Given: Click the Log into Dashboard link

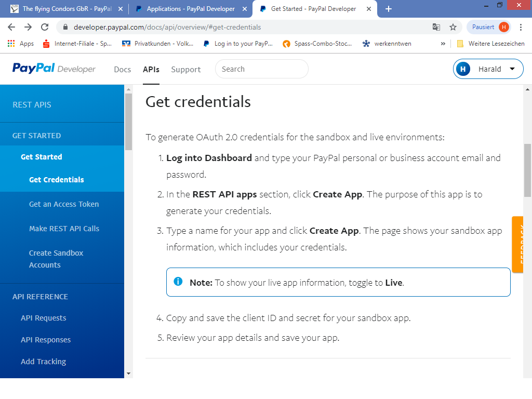Looking at the screenshot, I should (209, 158).
